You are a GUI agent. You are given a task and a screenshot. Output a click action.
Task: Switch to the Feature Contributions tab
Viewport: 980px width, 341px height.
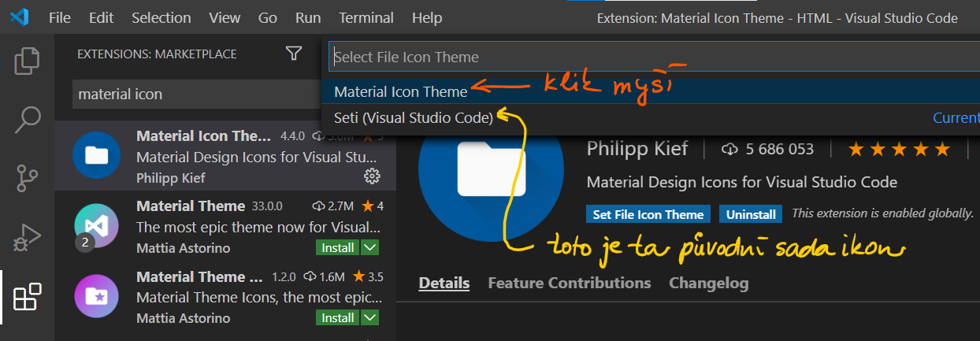570,283
